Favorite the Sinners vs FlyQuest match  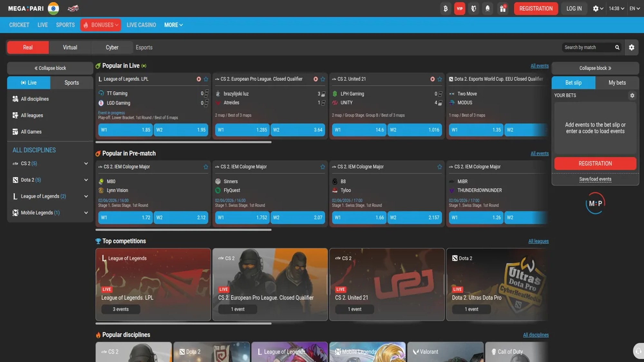coord(323,167)
